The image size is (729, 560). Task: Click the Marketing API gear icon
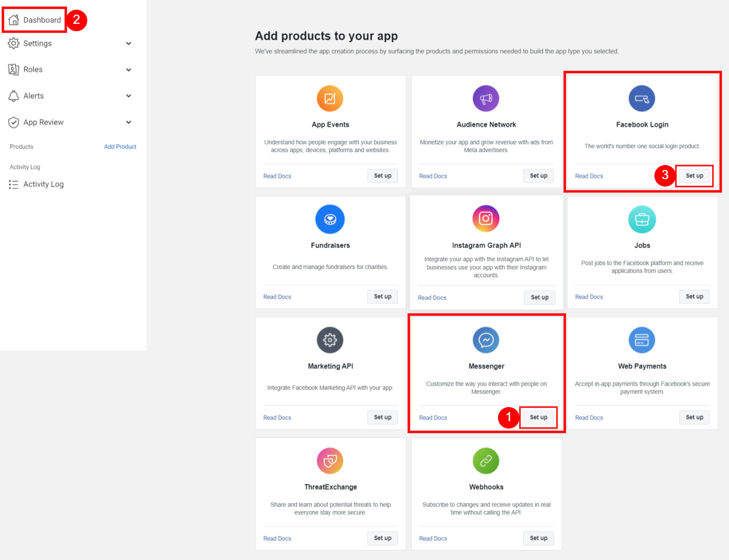[x=330, y=339]
